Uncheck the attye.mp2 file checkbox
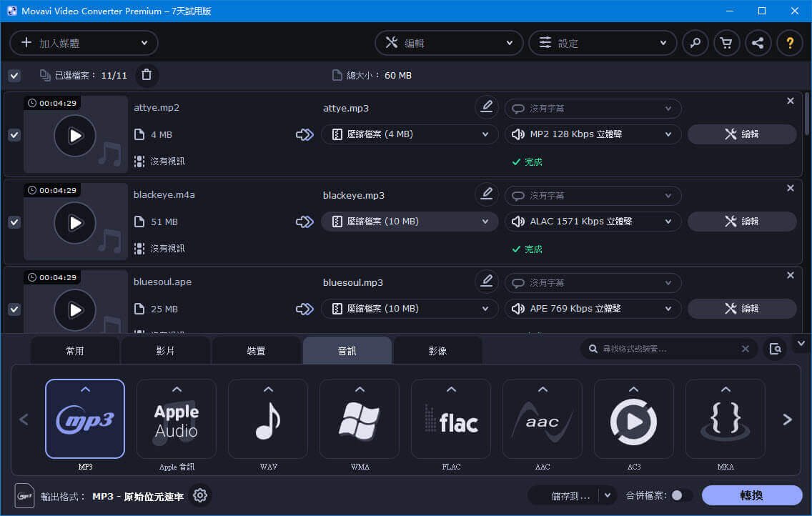This screenshot has width=812, height=516. tap(14, 135)
